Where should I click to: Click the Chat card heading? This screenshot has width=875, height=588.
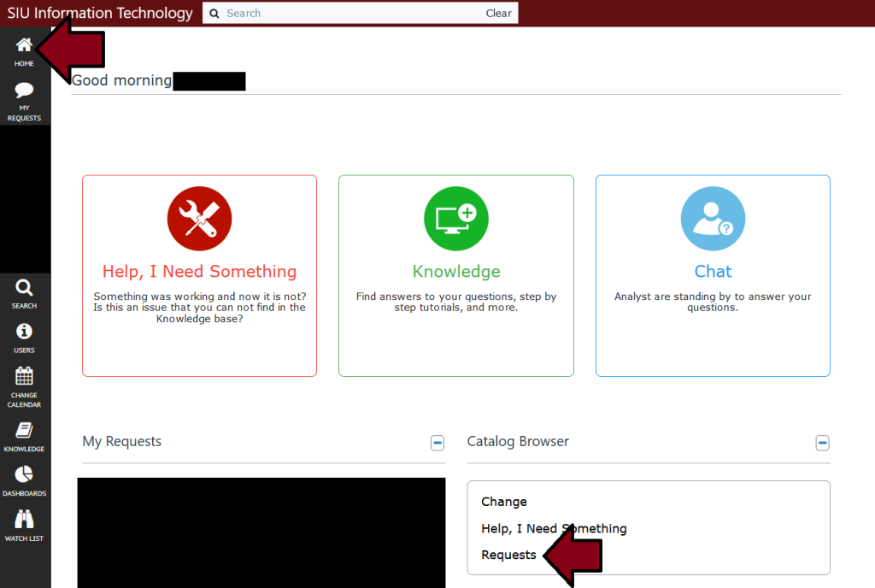713,271
